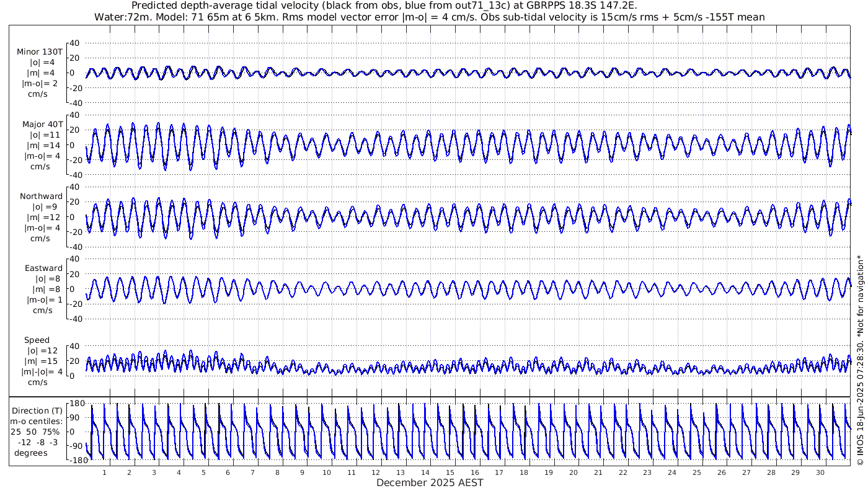Viewport: 868px width, 496px height.
Task: Select day 30 on the date axis
Action: (820, 472)
